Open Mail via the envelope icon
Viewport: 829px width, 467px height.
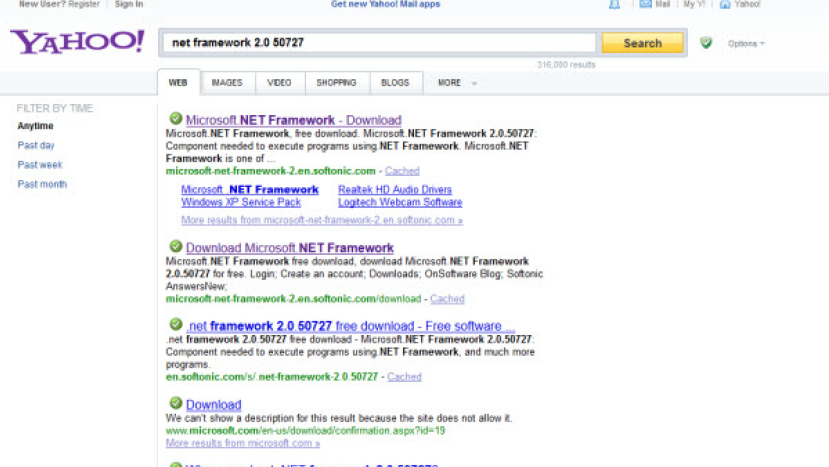coord(645,4)
